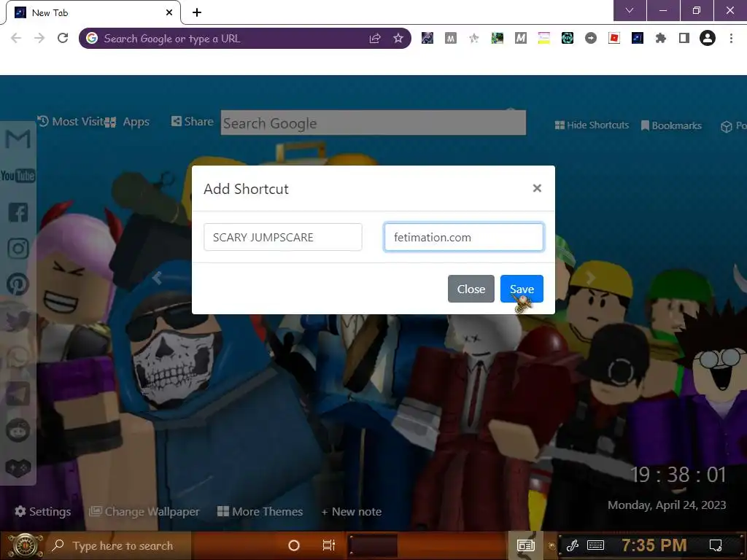
Task: Open Apps menu on new tab page
Action: [128, 122]
